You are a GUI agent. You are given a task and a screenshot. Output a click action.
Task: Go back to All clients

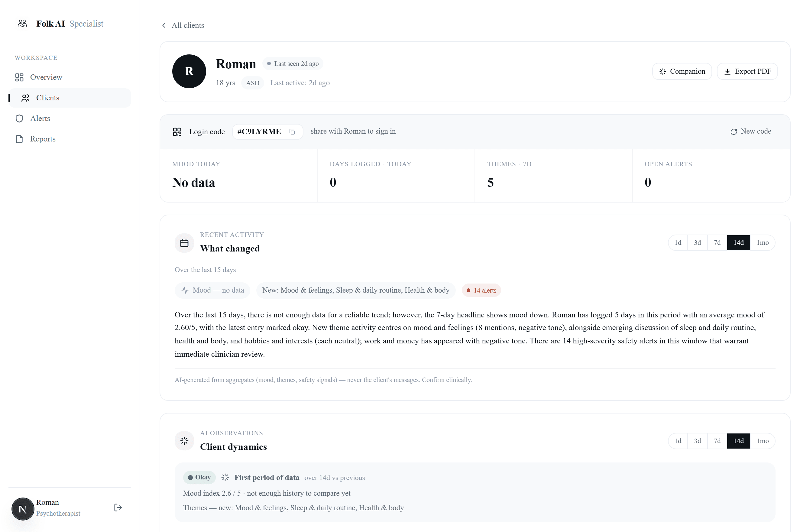[183, 25]
